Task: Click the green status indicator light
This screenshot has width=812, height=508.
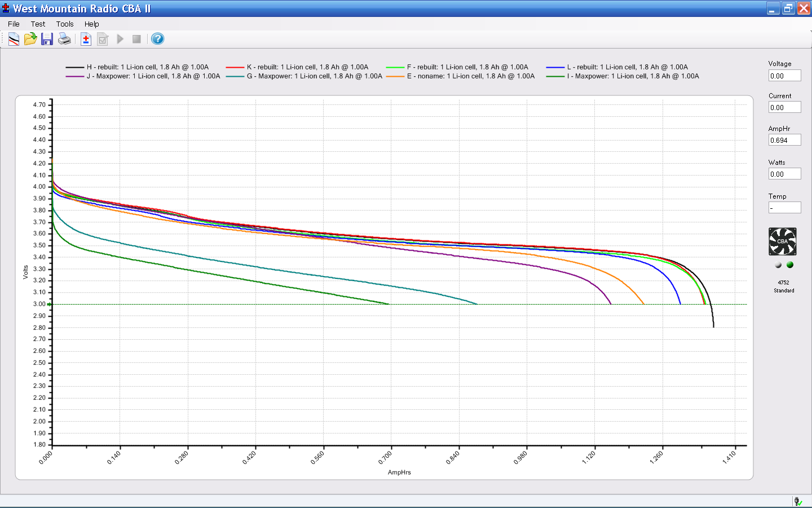Action: [790, 265]
